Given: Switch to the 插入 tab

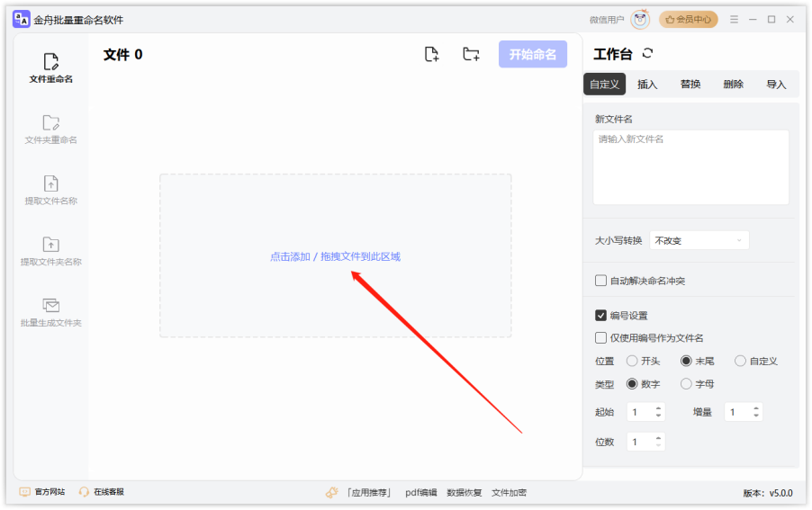Looking at the screenshot, I should click(646, 85).
